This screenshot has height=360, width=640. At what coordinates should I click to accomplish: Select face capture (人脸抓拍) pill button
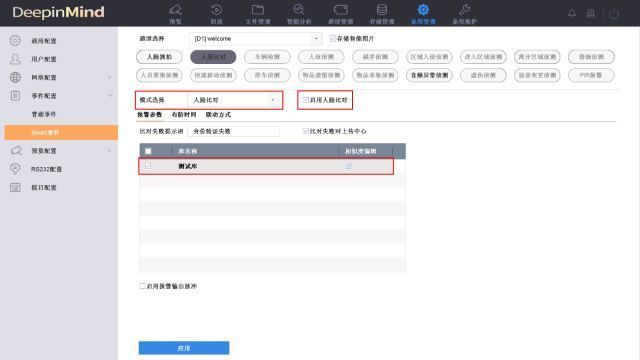[159, 57]
